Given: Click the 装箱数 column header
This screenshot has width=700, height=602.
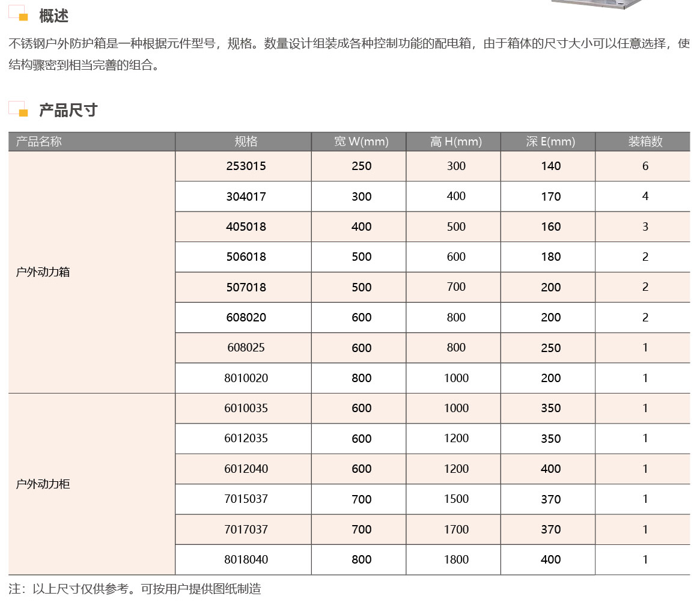Looking at the screenshot, I should [643, 141].
